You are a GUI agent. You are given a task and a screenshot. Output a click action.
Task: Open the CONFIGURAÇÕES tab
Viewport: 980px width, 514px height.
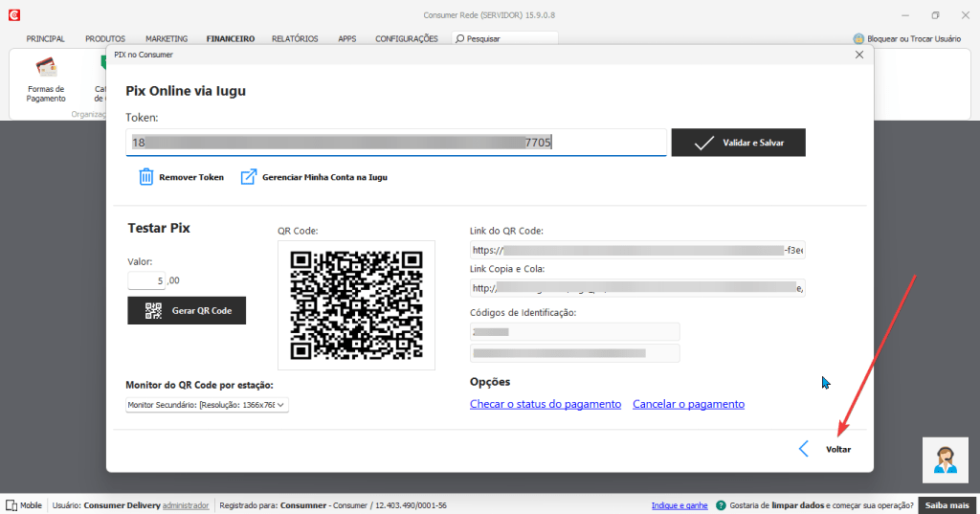[x=406, y=39]
